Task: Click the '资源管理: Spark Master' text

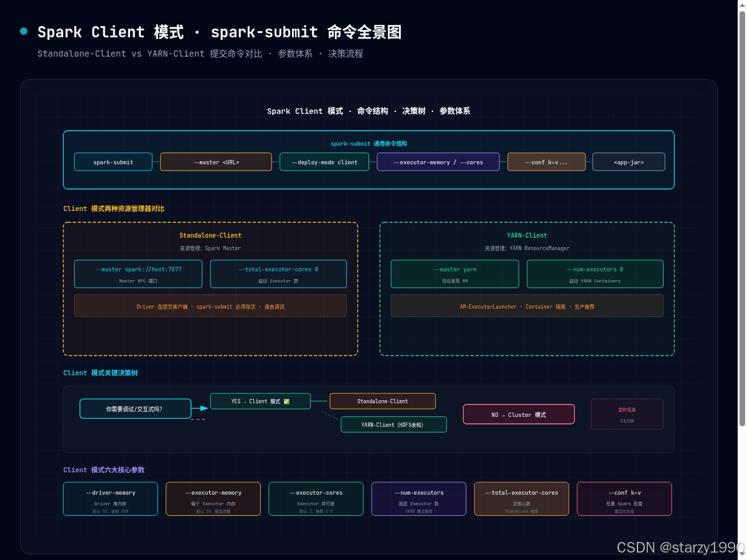Action: (210, 248)
